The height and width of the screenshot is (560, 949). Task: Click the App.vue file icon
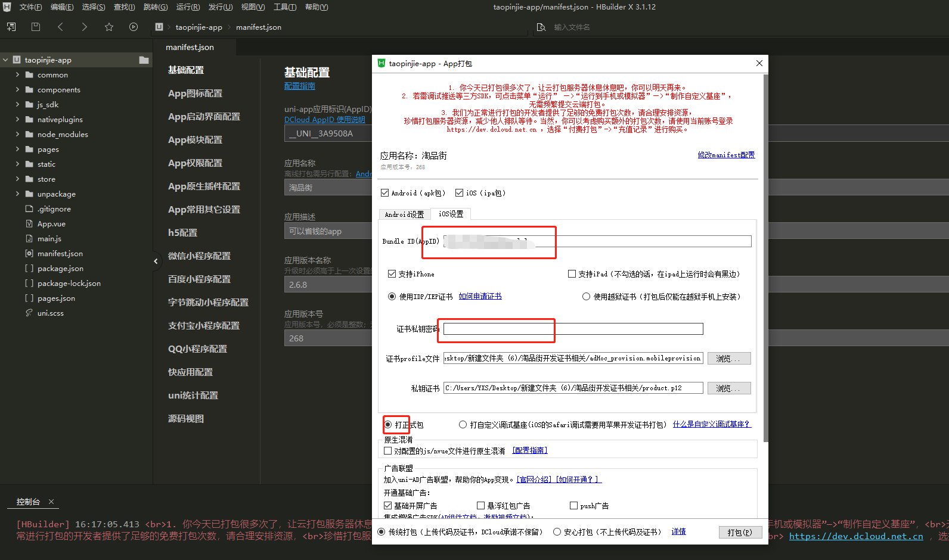29,224
